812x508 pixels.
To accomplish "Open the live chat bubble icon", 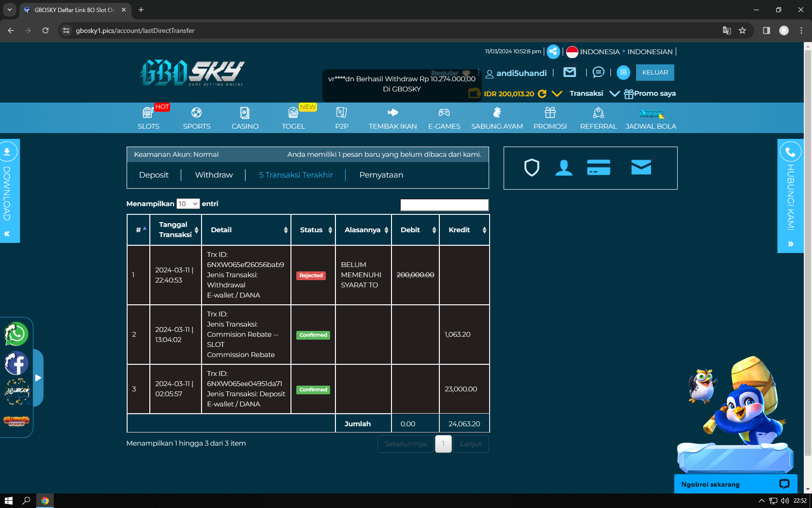I will [598, 73].
